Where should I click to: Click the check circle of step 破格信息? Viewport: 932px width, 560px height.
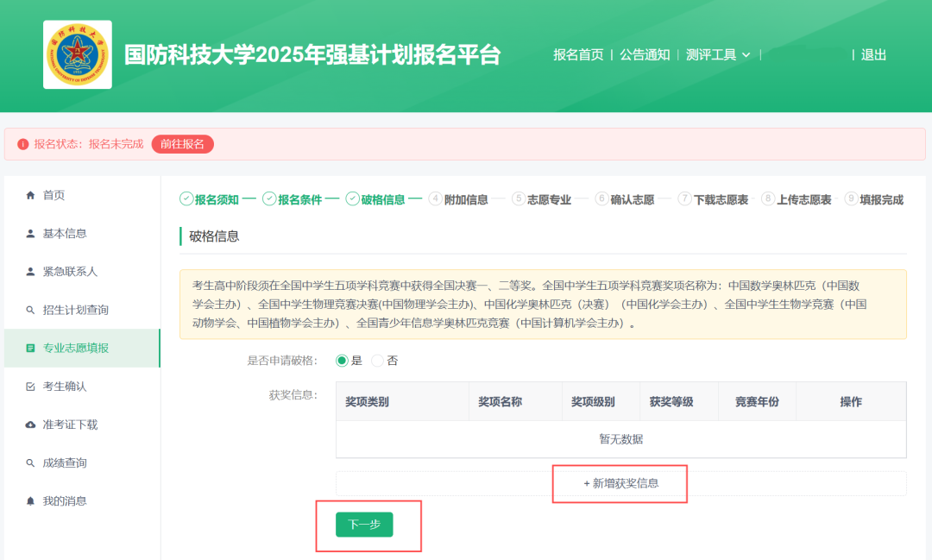click(x=352, y=199)
